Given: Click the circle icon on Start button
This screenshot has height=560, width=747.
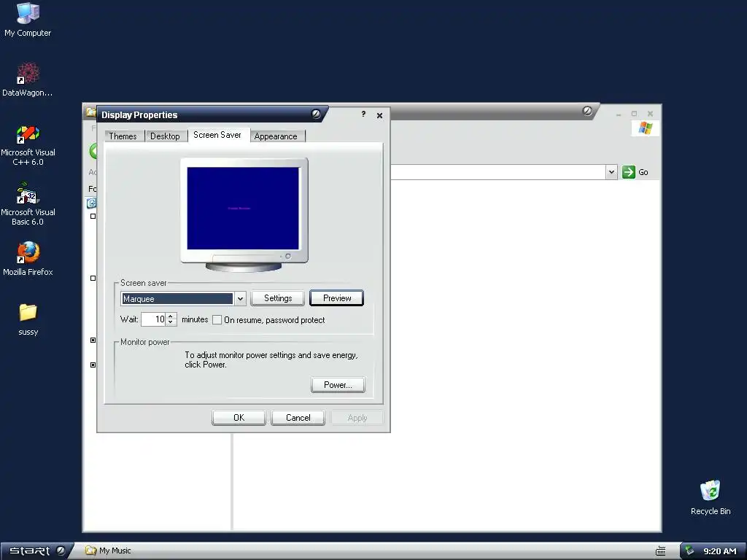Looking at the screenshot, I should (61, 551).
